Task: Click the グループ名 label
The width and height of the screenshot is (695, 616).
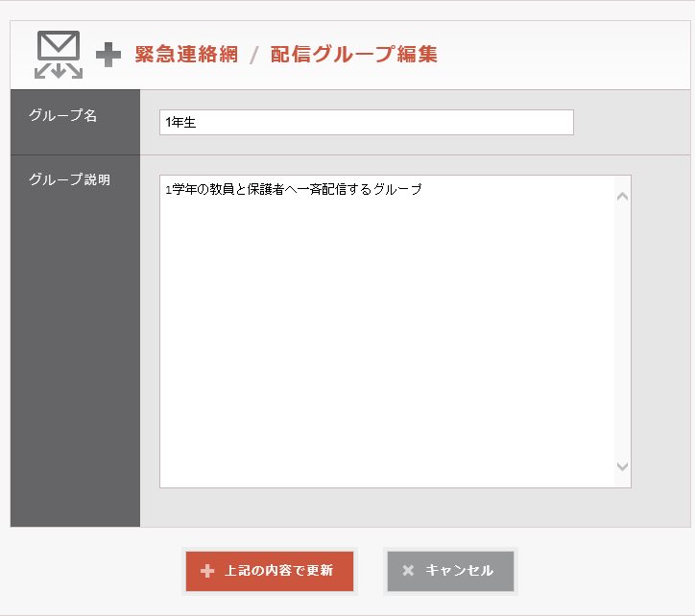Action: pos(62,115)
